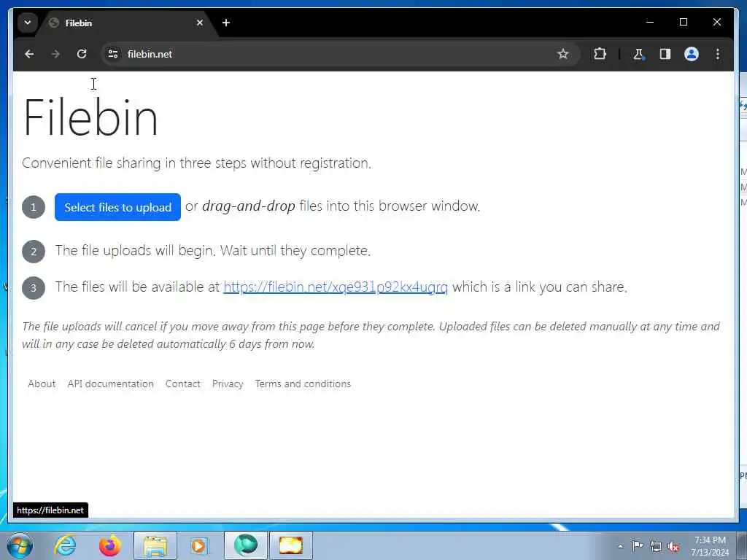Launch Firefox from taskbar
Screen dimensions: 747x560
[109, 545]
